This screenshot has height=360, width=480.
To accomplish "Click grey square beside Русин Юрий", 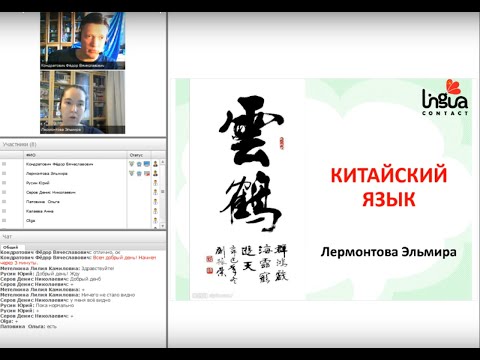I will tap(4, 183).
